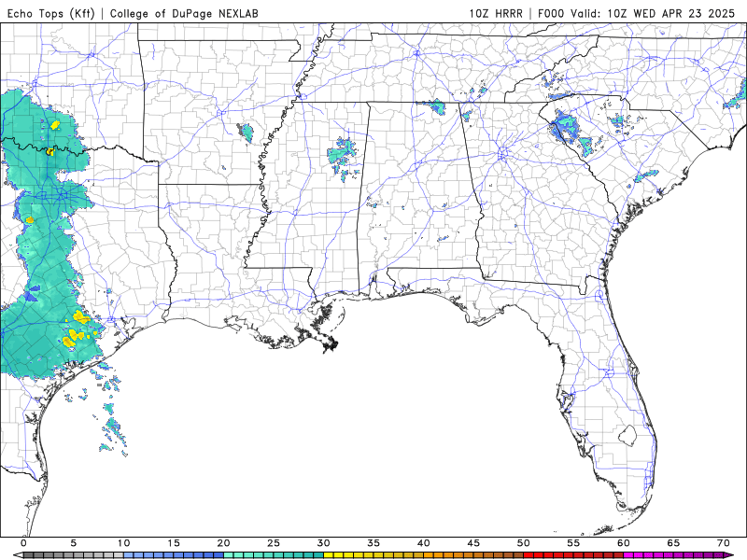Click the "F000 Valid: 10Z WED APR 23 2025" text

coord(637,13)
